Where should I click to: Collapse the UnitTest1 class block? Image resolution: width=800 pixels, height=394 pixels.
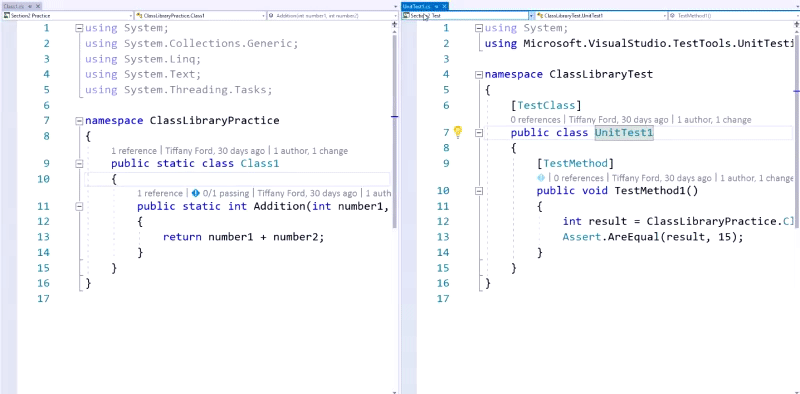[x=479, y=133]
